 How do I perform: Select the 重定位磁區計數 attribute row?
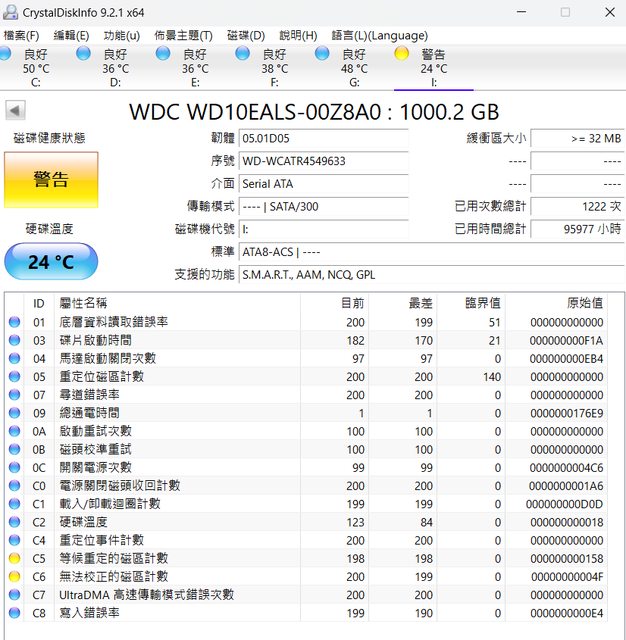click(x=102, y=377)
